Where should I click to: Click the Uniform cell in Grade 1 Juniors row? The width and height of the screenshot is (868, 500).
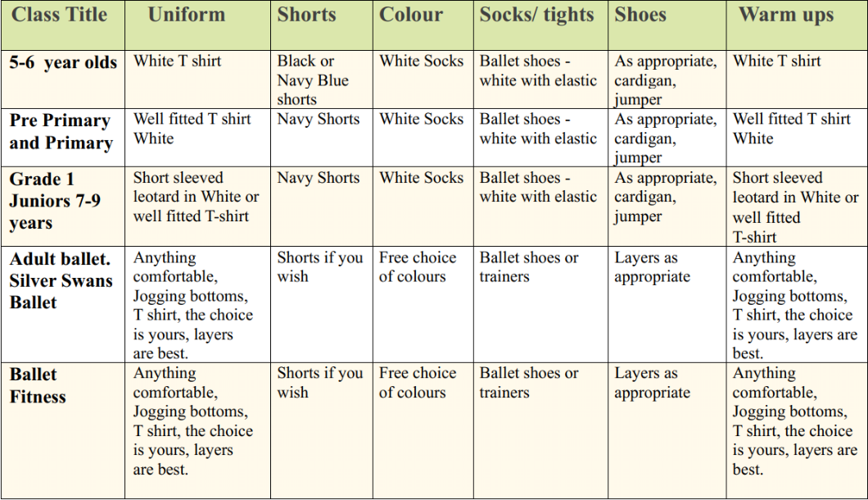pyautogui.click(x=197, y=198)
